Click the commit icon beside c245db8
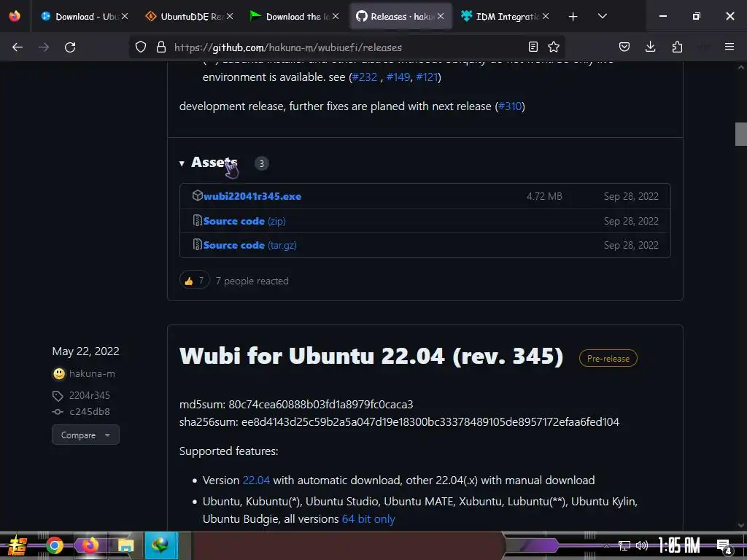The width and height of the screenshot is (747, 560). (58, 412)
